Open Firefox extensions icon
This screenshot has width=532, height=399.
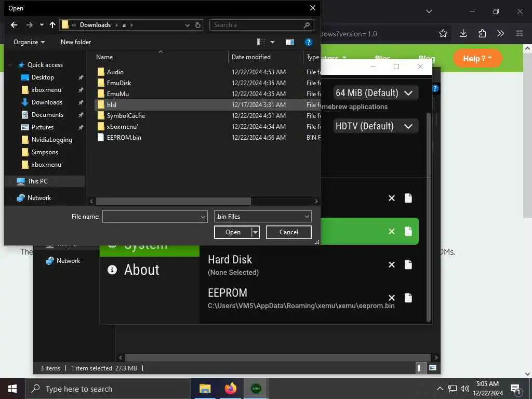(482, 33)
